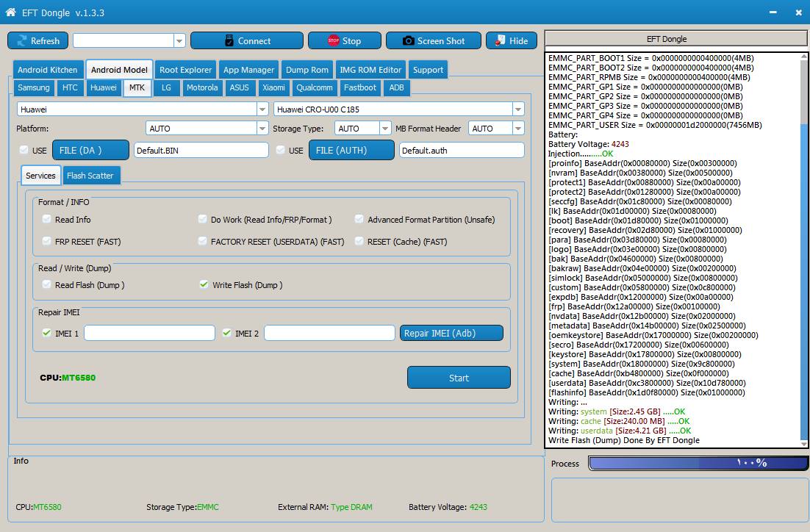Enable Advanced Format Partition (Unsafe)
Screen dimensions: 810x532
(x=359, y=219)
